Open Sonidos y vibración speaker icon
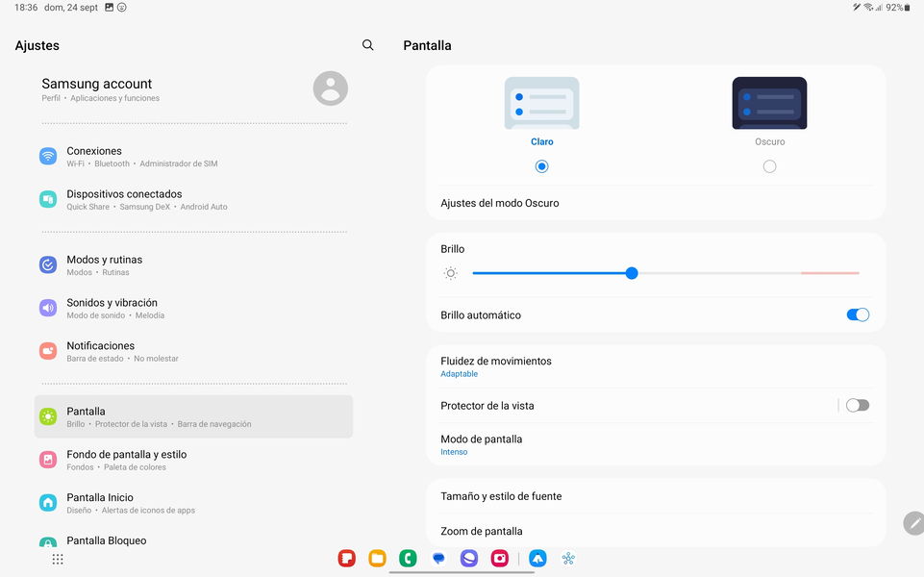924x577 pixels. [48, 308]
